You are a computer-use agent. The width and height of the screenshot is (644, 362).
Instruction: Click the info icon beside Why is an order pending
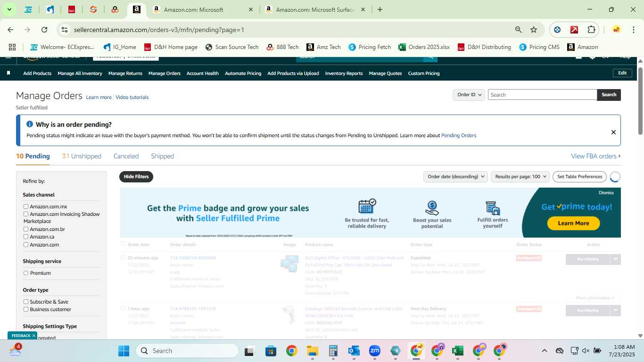(x=30, y=124)
